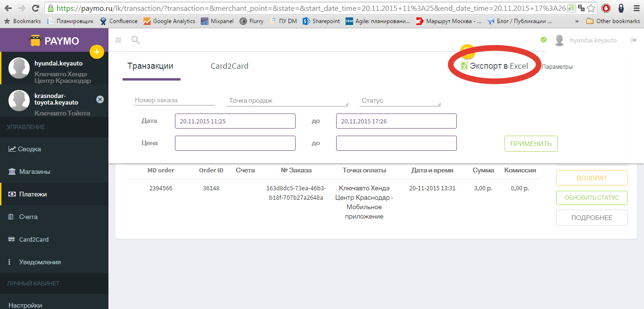The image size is (644, 309).
Task: Click the ПРИМЕНИТЬ button
Action: (531, 144)
